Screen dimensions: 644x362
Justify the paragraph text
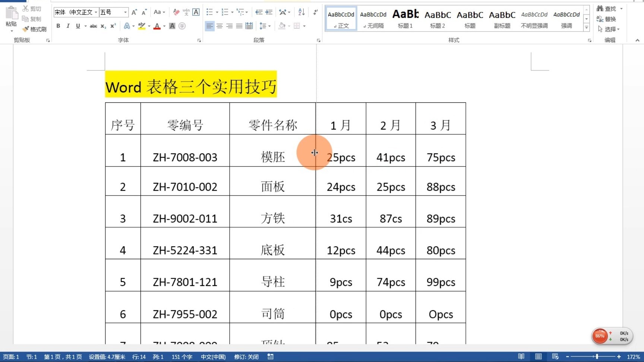tap(239, 26)
